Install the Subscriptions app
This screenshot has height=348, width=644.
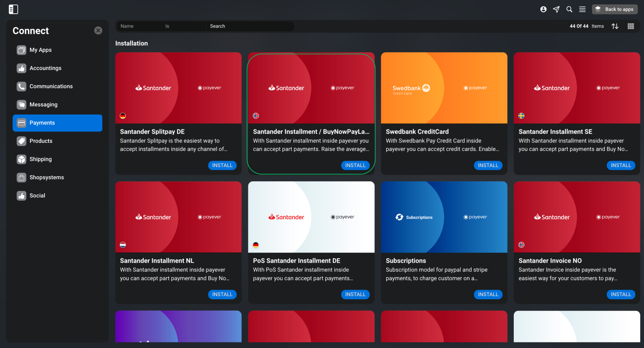click(488, 295)
